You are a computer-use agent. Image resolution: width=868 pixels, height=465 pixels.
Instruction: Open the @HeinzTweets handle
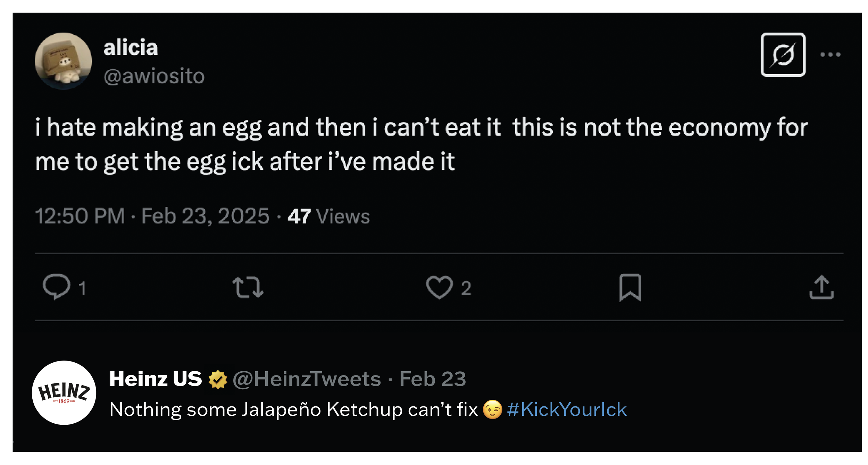[x=307, y=379]
